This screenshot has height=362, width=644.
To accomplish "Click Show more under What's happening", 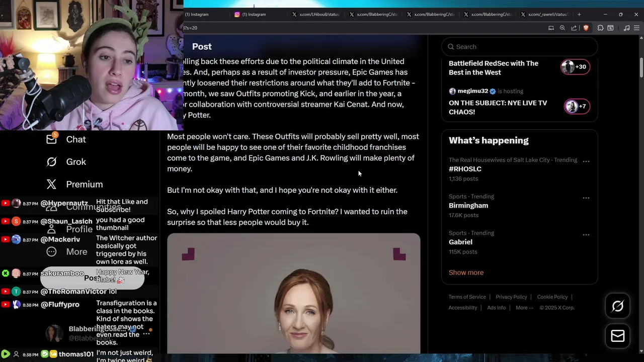I will tap(466, 273).
